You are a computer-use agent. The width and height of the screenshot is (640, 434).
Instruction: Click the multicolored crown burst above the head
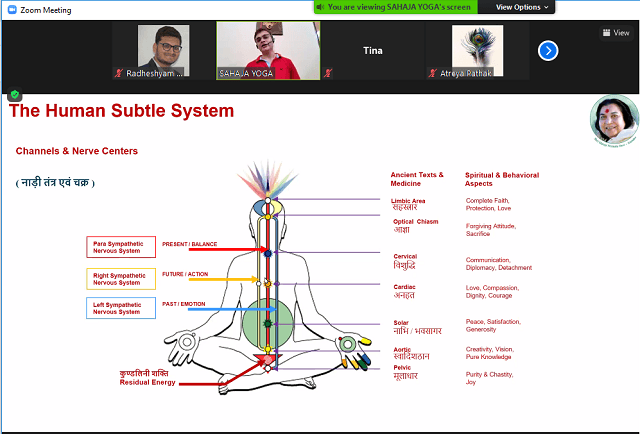click(268, 178)
